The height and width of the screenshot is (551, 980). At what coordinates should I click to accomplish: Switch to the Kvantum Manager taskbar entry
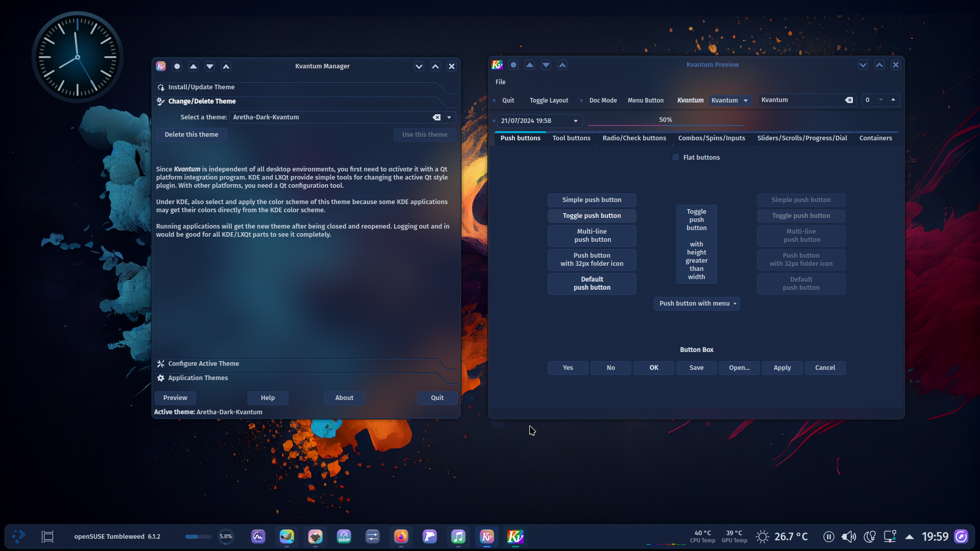pos(487,536)
